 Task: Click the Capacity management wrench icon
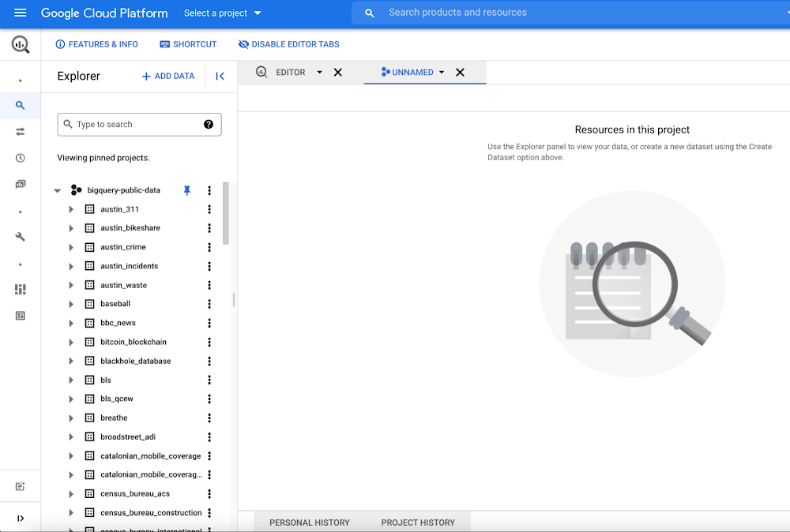pos(21,236)
